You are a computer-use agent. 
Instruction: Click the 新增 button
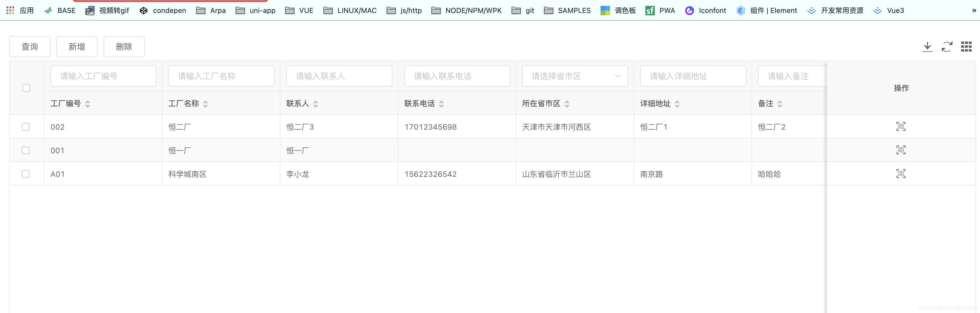[77, 46]
